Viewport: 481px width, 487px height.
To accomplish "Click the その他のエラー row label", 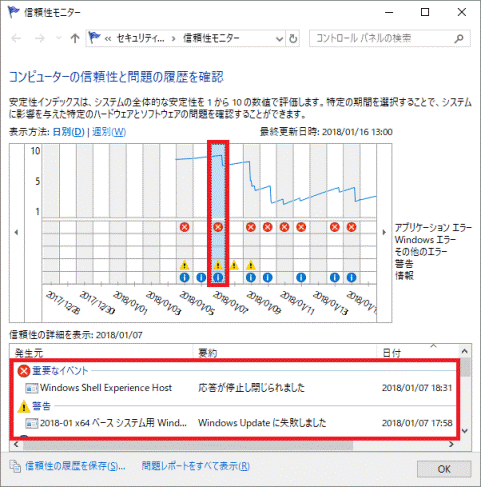I will click(421, 252).
